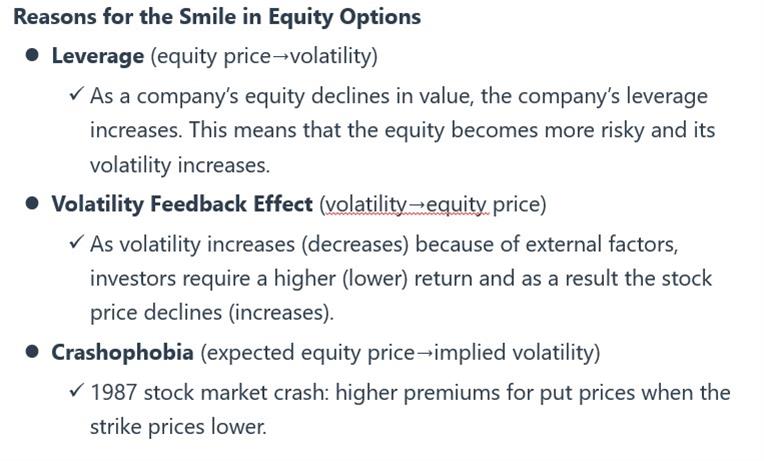Click the red-underlined "volatility→equity" text

[x=404, y=205]
